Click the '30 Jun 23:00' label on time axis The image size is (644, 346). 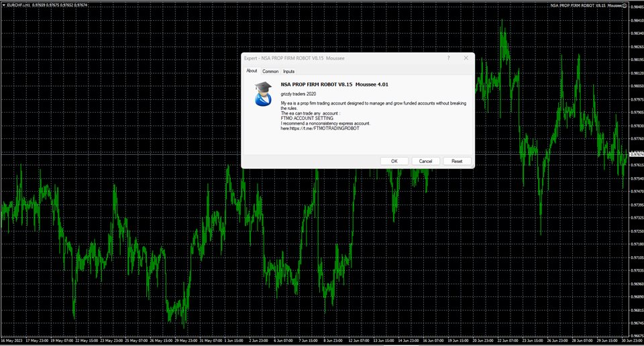point(631,340)
